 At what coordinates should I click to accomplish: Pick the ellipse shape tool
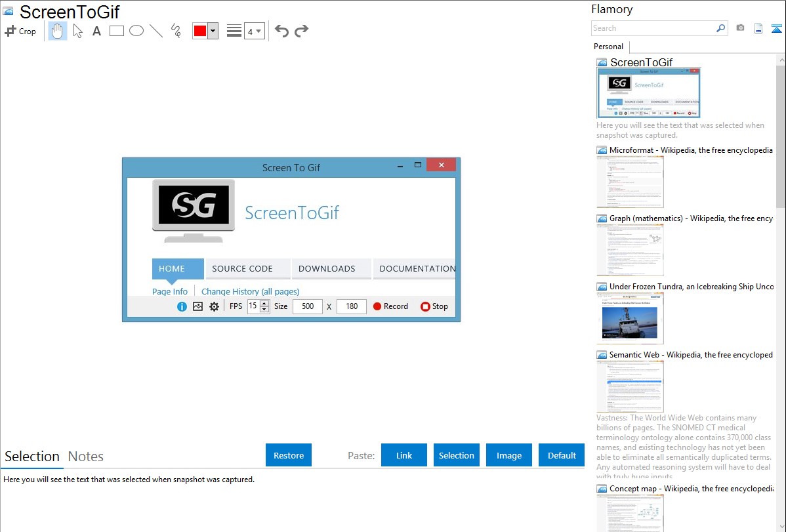point(136,31)
